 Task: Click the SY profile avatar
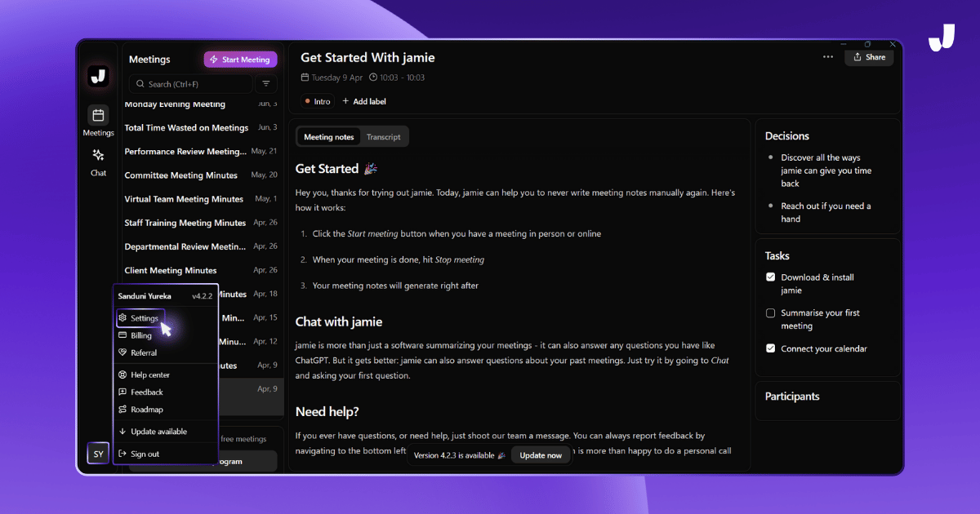click(x=98, y=454)
